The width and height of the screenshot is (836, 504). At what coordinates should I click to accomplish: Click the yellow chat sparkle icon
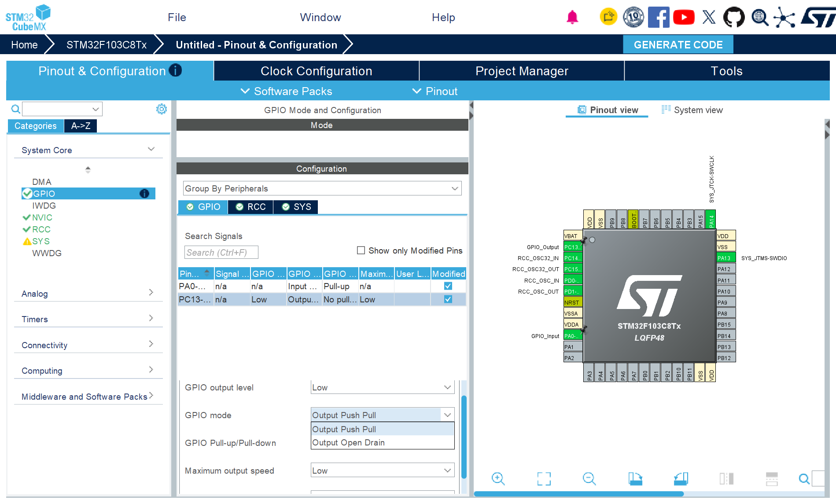tap(609, 17)
